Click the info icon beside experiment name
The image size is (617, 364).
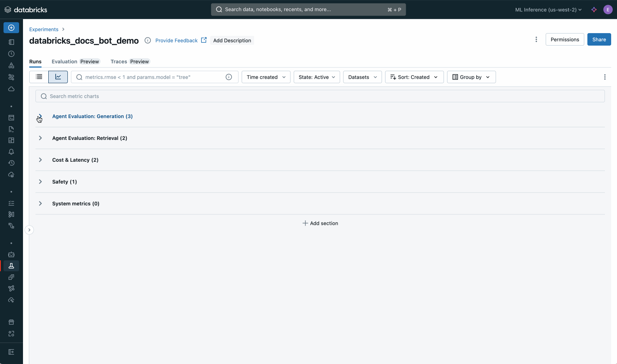pos(148,41)
